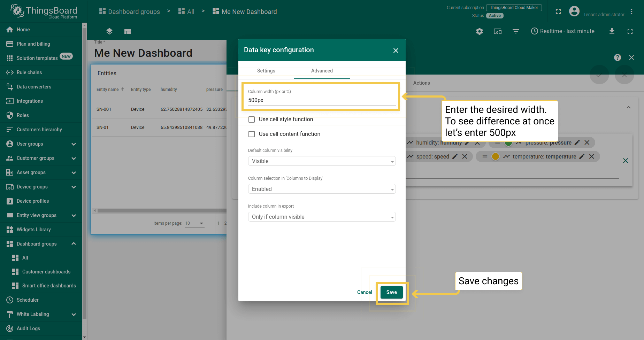
Task: Open Include column in export dropdown
Action: click(322, 217)
